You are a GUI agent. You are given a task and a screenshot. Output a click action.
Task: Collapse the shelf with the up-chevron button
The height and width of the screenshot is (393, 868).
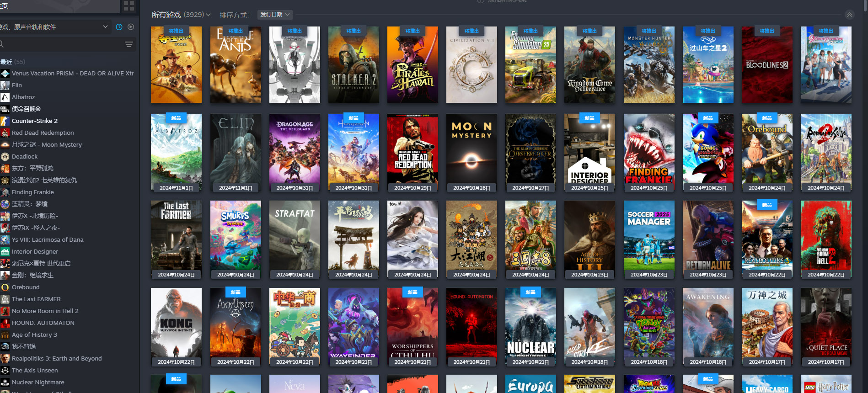point(849,15)
